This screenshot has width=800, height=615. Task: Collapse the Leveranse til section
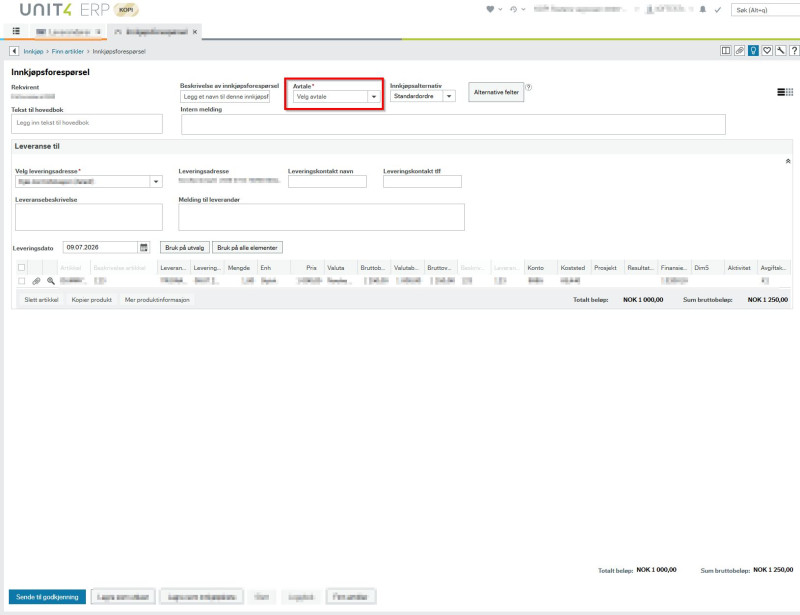[788, 161]
